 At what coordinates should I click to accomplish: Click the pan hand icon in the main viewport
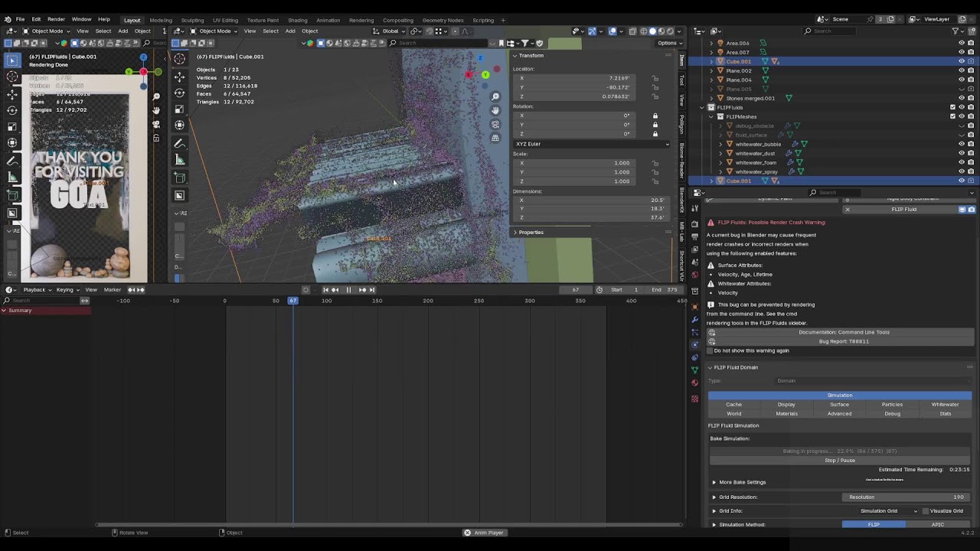[495, 110]
